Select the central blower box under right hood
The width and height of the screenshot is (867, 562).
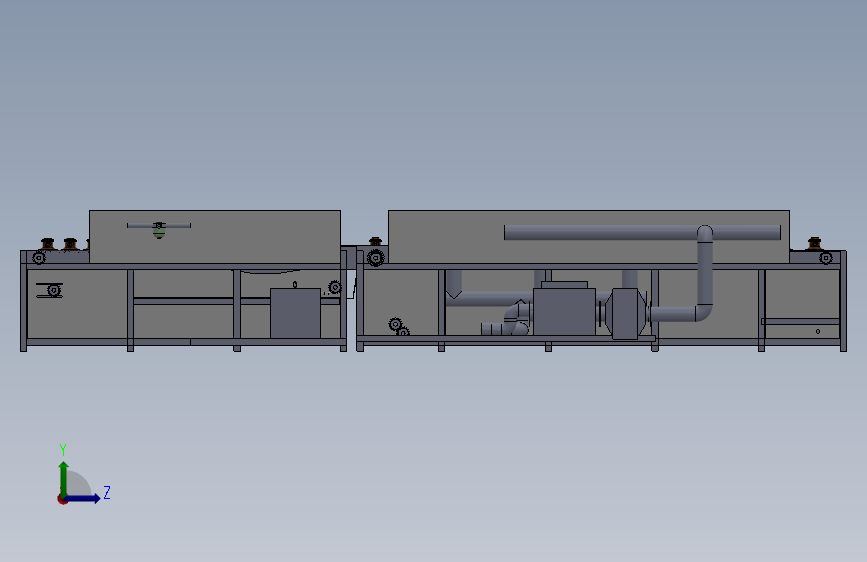[x=564, y=311]
